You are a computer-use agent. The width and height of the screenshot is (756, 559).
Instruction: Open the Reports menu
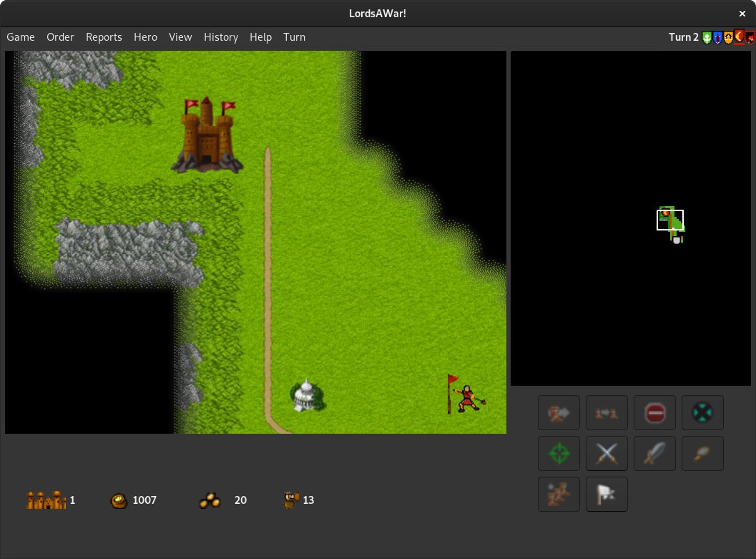[104, 37]
